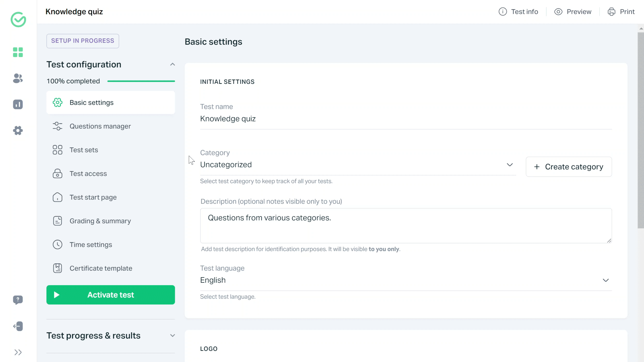The height and width of the screenshot is (362, 644).
Task: Open Time settings page
Action: (x=91, y=244)
